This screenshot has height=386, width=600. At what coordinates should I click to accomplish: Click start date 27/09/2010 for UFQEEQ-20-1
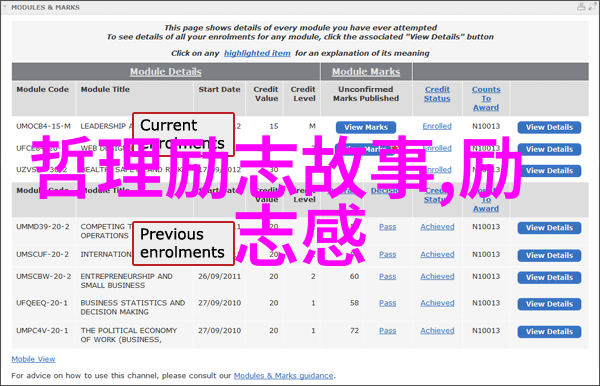point(219,303)
